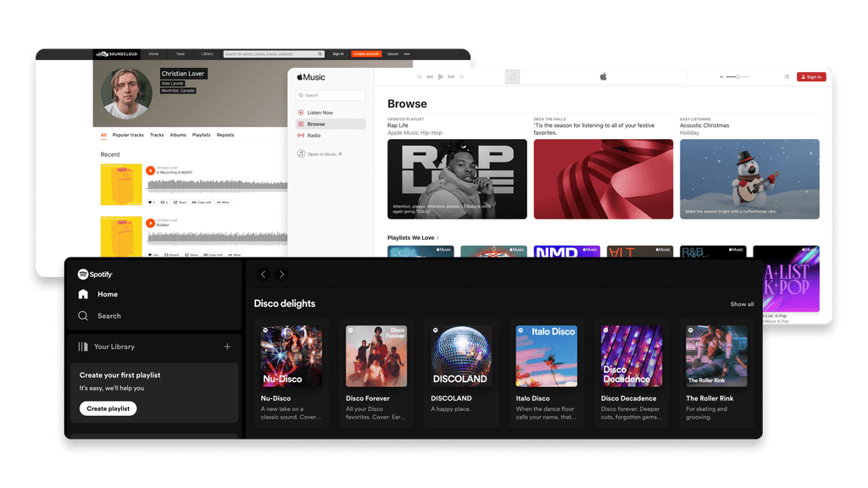The image size is (868, 488).
Task: Click the shuffle icon in Apple Music playback controls
Action: click(x=419, y=75)
